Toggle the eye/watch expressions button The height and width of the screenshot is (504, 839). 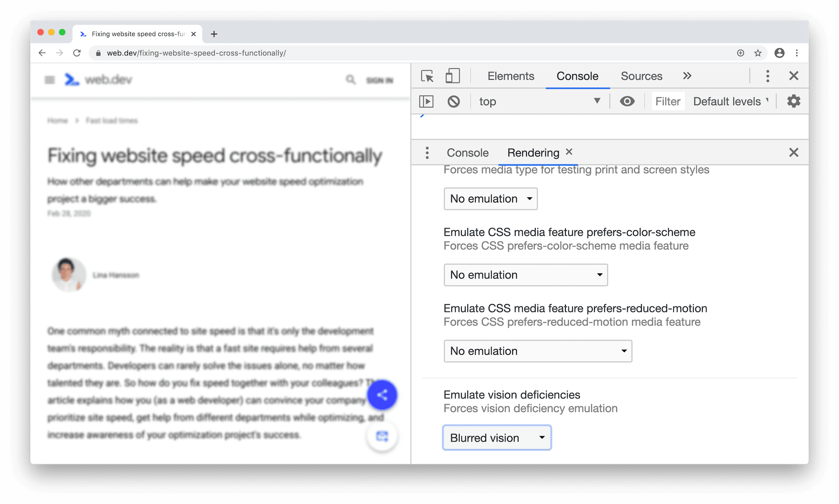[628, 101]
